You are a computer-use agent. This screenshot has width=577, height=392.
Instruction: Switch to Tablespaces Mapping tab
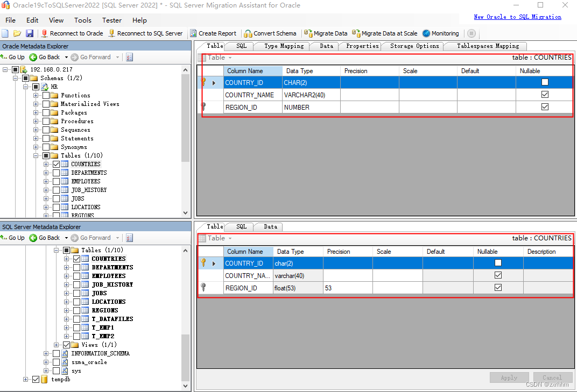488,46
